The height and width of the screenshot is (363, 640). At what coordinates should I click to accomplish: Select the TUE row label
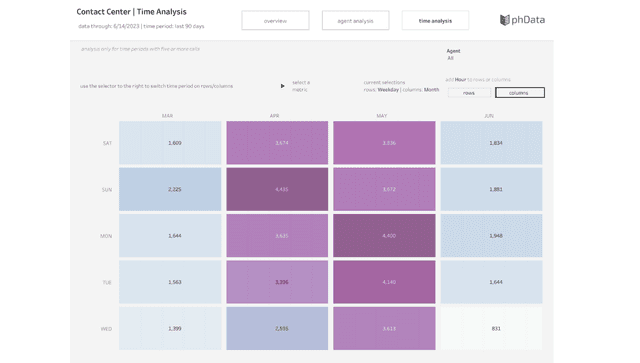(107, 282)
